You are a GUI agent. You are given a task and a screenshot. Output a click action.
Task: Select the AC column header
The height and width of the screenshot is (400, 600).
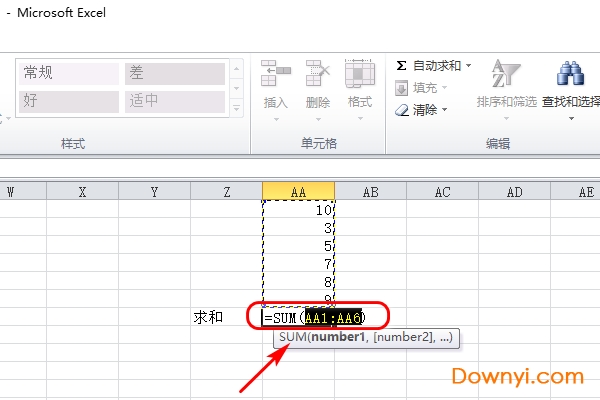[x=442, y=191]
